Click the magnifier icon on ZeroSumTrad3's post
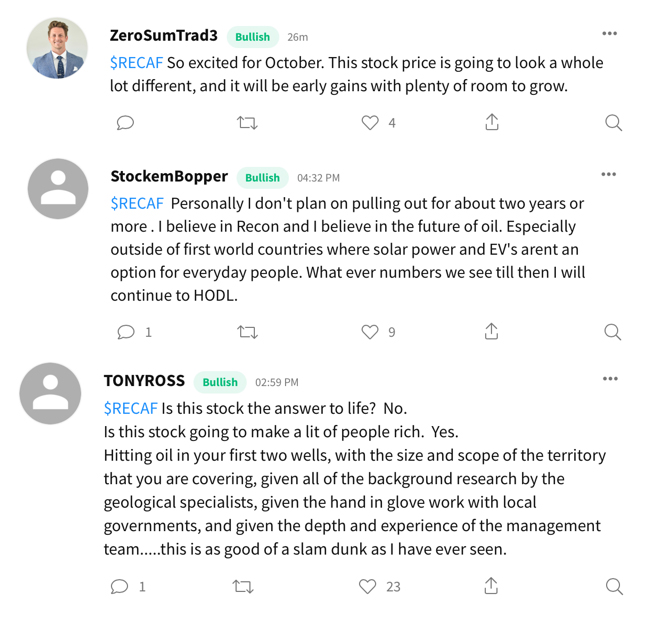The height and width of the screenshot is (627, 652). 613,123
